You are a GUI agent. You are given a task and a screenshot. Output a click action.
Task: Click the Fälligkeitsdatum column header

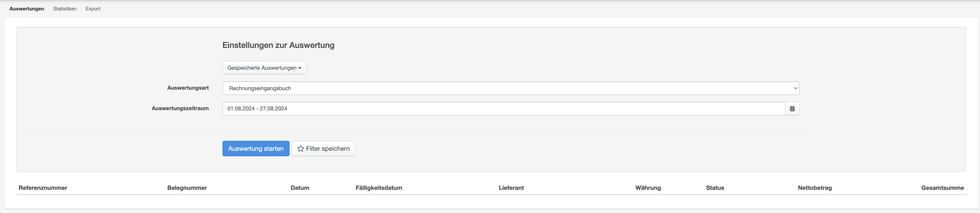coord(379,188)
